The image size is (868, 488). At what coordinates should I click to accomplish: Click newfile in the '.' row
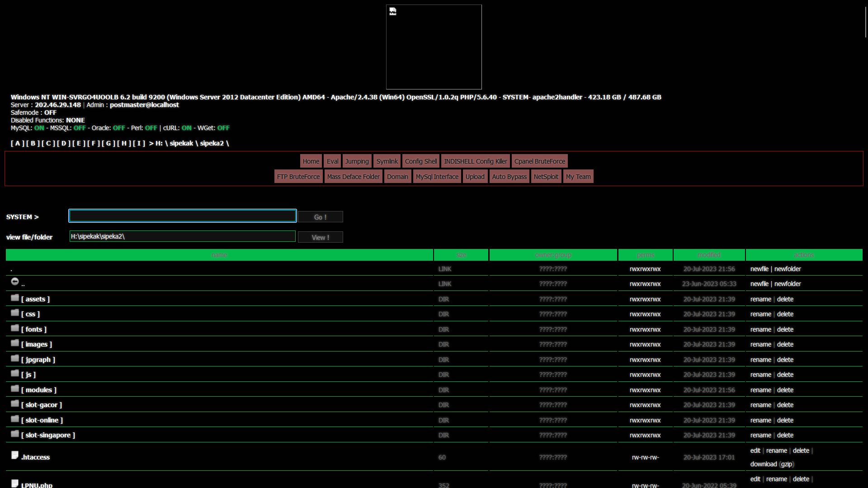point(759,269)
